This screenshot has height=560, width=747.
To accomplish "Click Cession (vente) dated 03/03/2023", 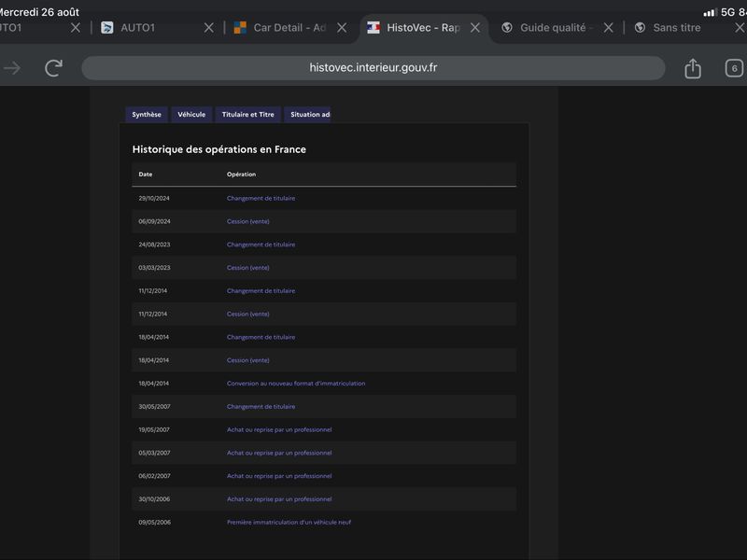I will click(x=247, y=268).
